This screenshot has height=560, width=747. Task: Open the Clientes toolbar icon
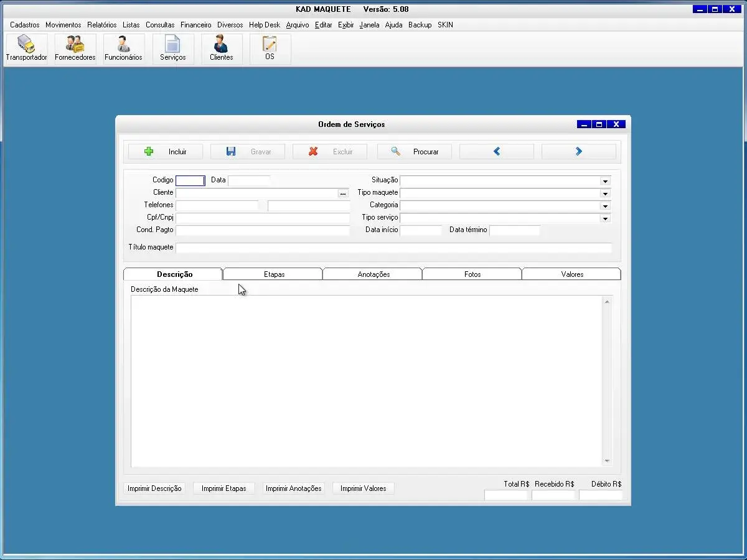222,49
